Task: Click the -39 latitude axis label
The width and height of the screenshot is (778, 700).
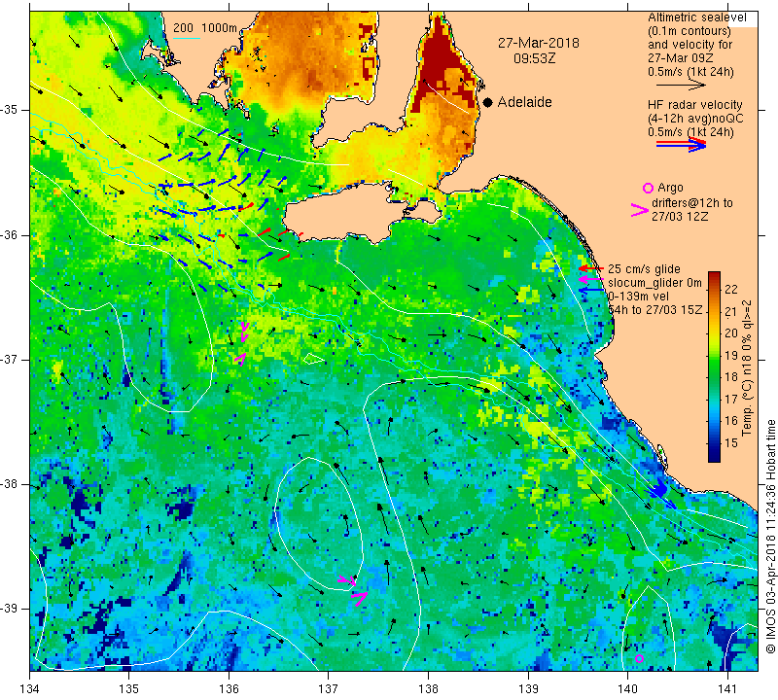Action: pos(10,609)
